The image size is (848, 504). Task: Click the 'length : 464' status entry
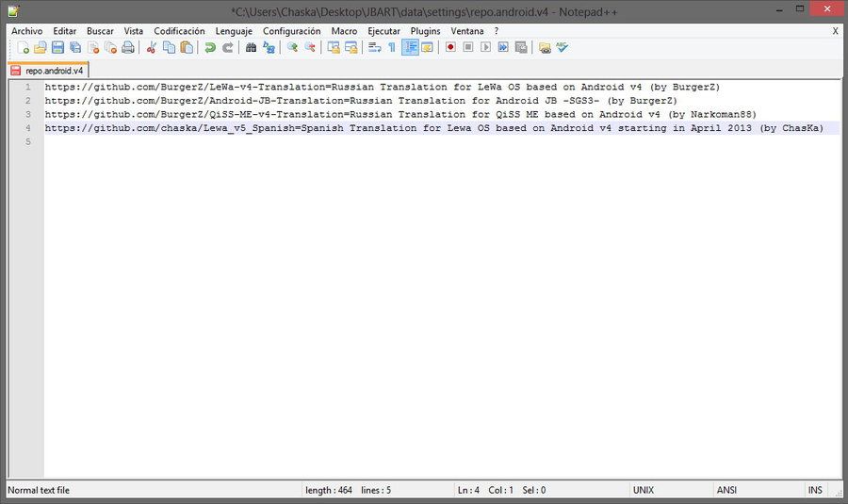[329, 491]
